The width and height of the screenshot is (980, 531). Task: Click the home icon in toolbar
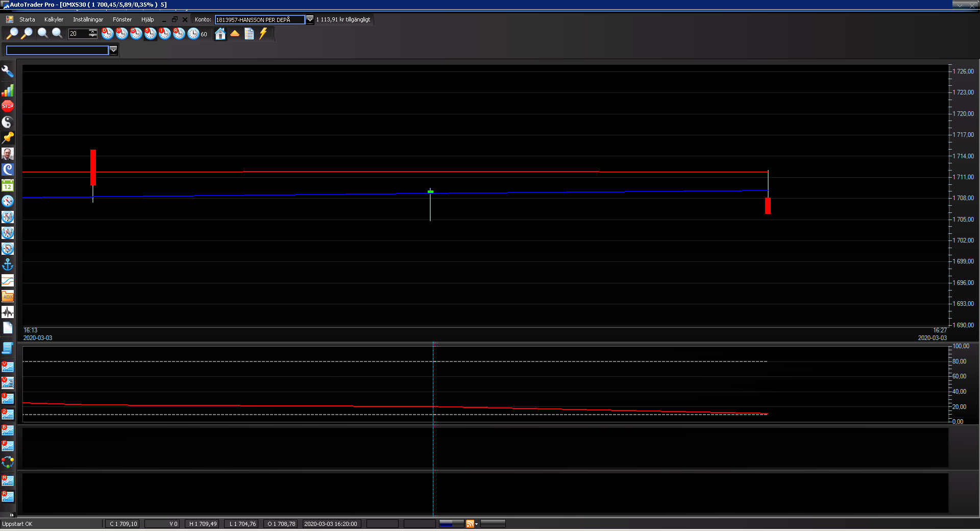(x=220, y=34)
